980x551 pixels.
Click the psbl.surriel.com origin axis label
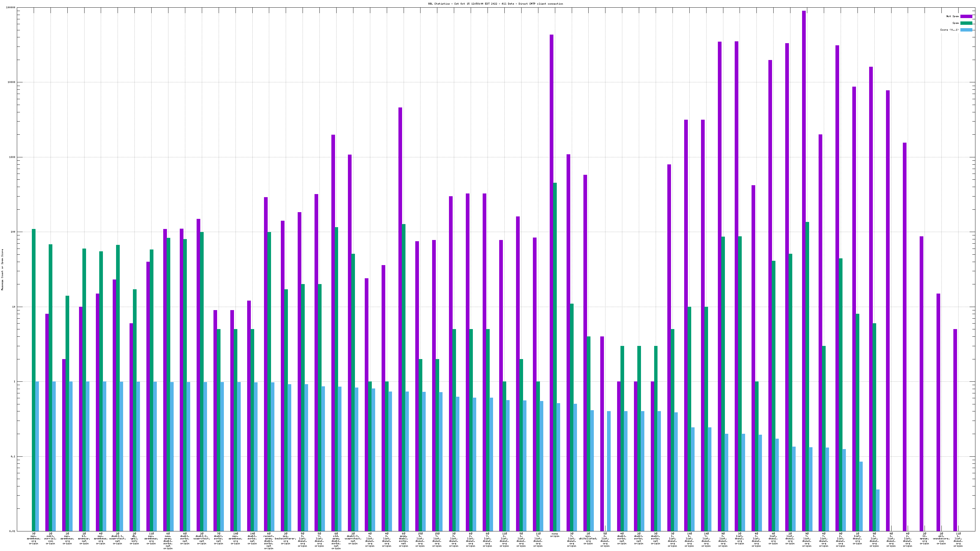50,538
